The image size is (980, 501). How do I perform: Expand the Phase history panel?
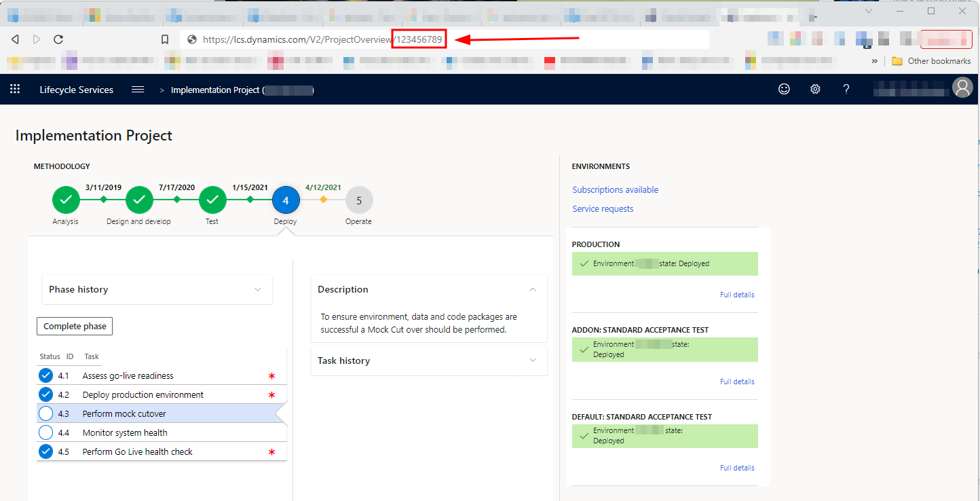click(257, 289)
